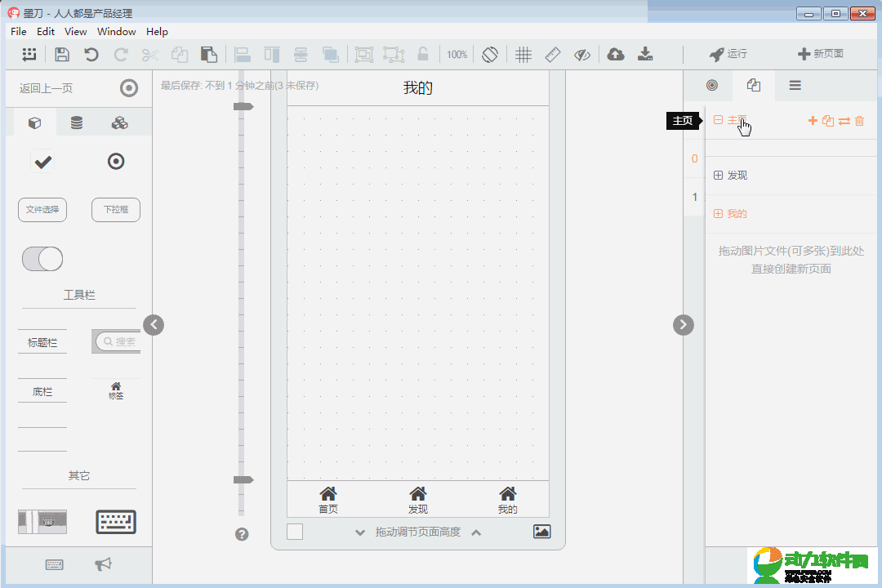Select the 文件选择 component

(42, 210)
